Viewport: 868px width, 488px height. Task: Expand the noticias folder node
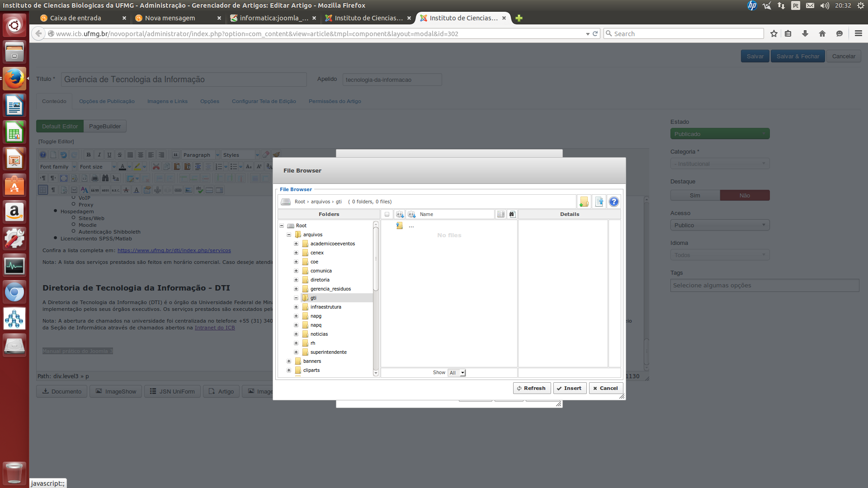[296, 334]
